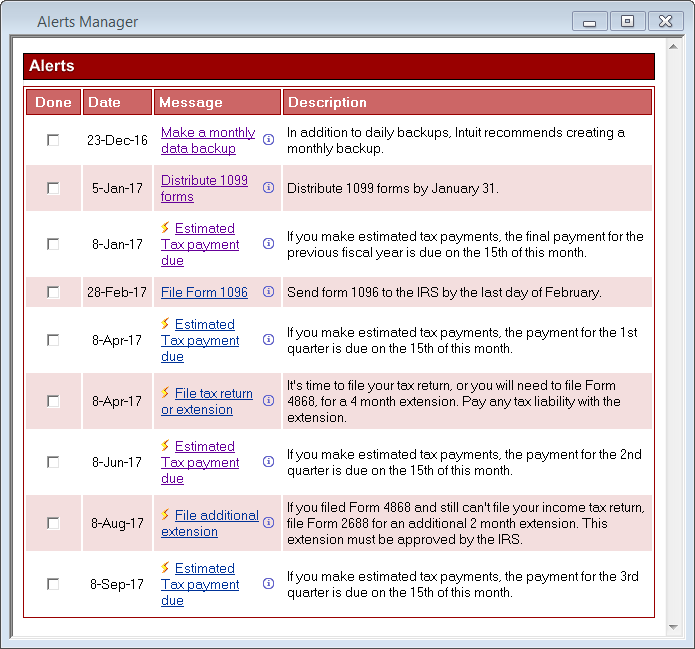
Task: Click info icon beside File additional extension
Action: (268, 523)
